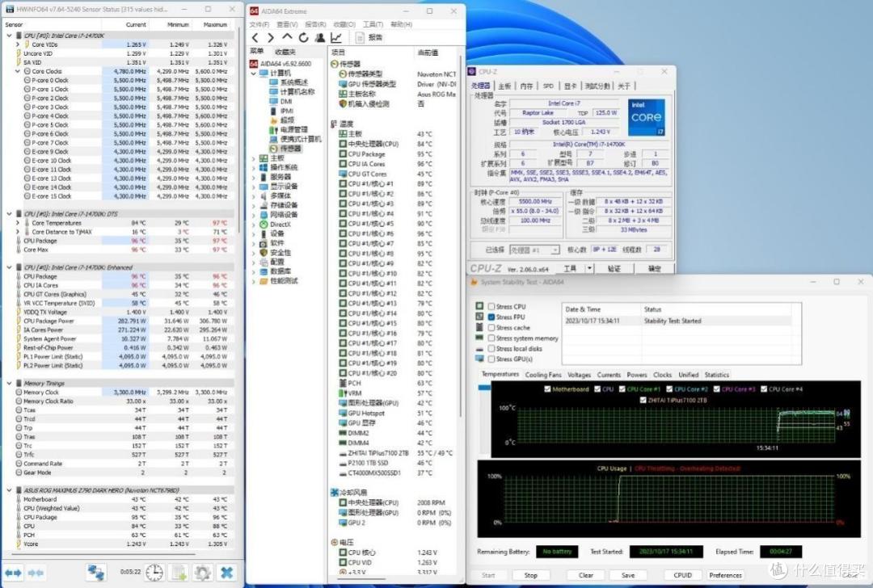Click the HWiNFO reset clock icon

tap(154, 573)
